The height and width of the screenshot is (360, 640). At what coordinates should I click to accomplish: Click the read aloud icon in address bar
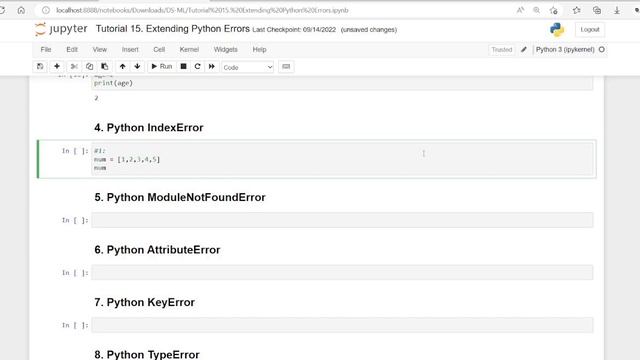pos(520,10)
